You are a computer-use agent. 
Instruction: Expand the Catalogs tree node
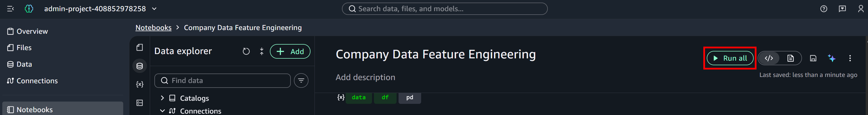point(162,98)
